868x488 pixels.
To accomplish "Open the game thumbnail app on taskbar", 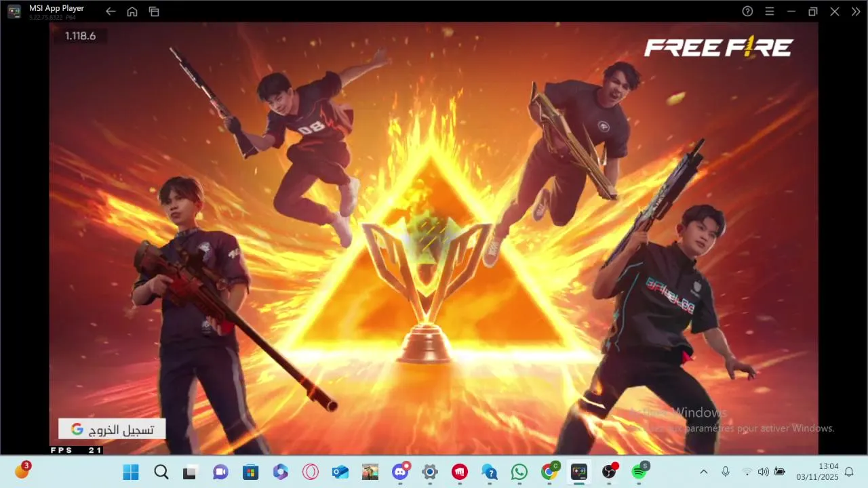I will coord(370,472).
